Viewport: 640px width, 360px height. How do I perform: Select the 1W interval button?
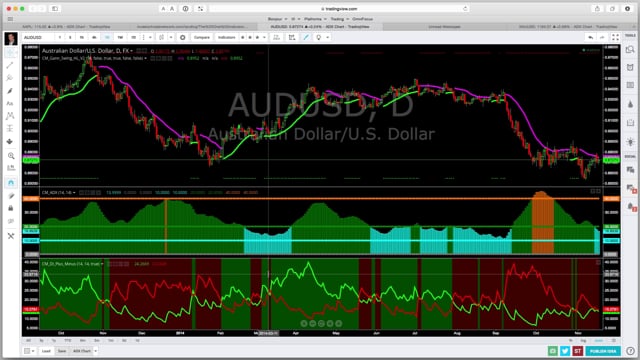[x=120, y=37]
